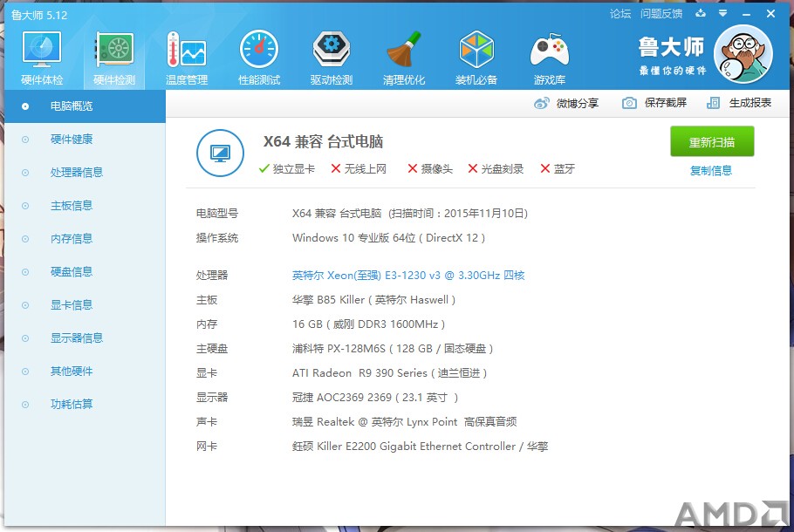Select 硬盘信息 in the sidebar

pyautogui.click(x=86, y=272)
